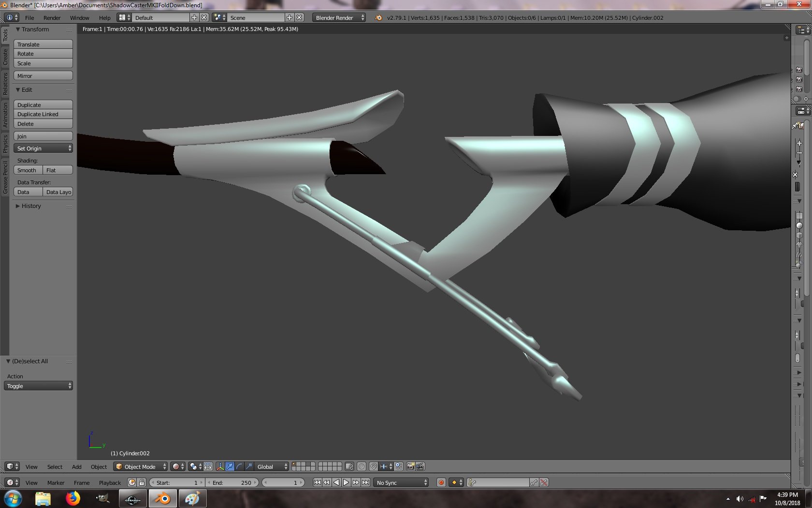The width and height of the screenshot is (812, 508).
Task: Open the Render menu
Action: pos(52,18)
